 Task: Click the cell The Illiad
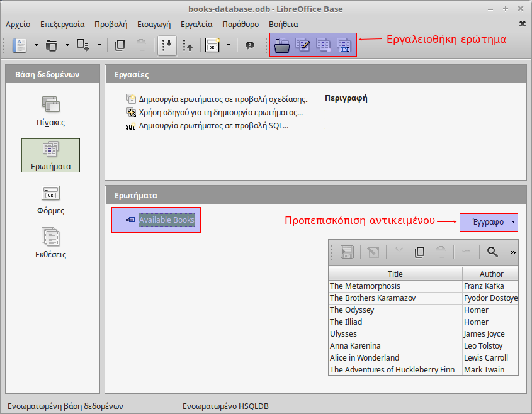tap(395, 322)
